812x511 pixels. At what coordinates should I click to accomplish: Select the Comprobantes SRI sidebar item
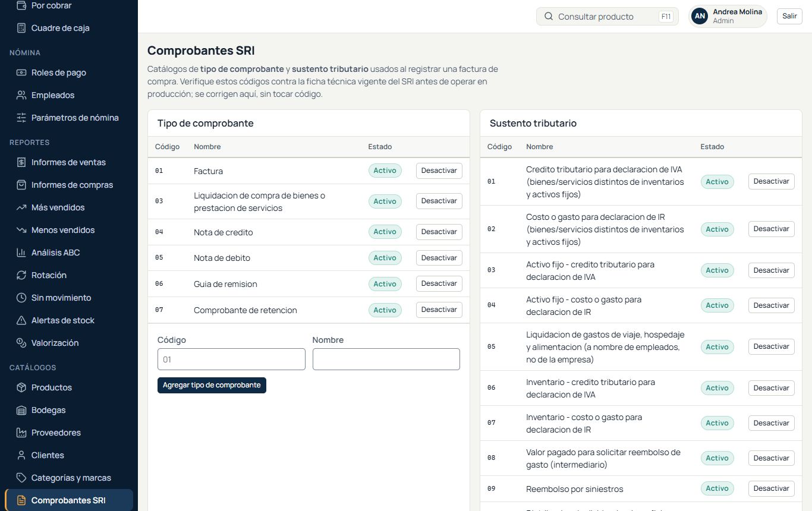[69, 500]
